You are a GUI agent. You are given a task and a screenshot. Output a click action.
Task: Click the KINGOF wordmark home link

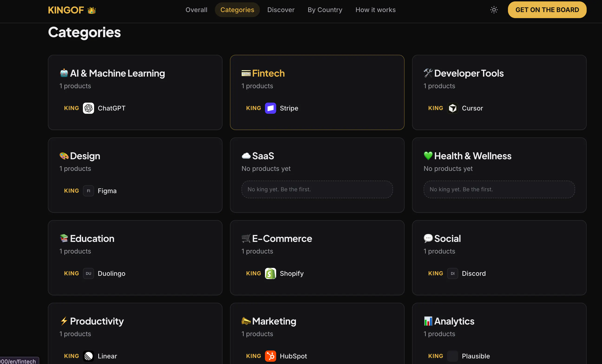66,10
